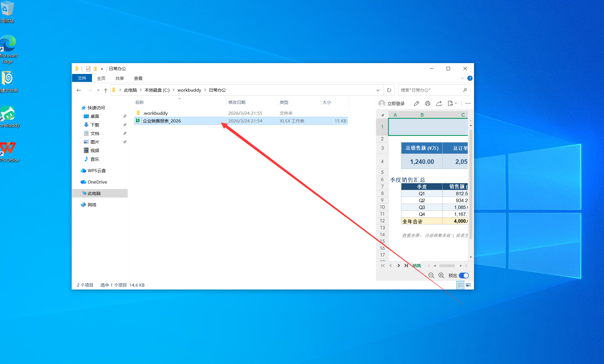Viewport: 604px width, 364px height.
Task: Select the 企业销售报表_2026 file
Action: coord(162,121)
